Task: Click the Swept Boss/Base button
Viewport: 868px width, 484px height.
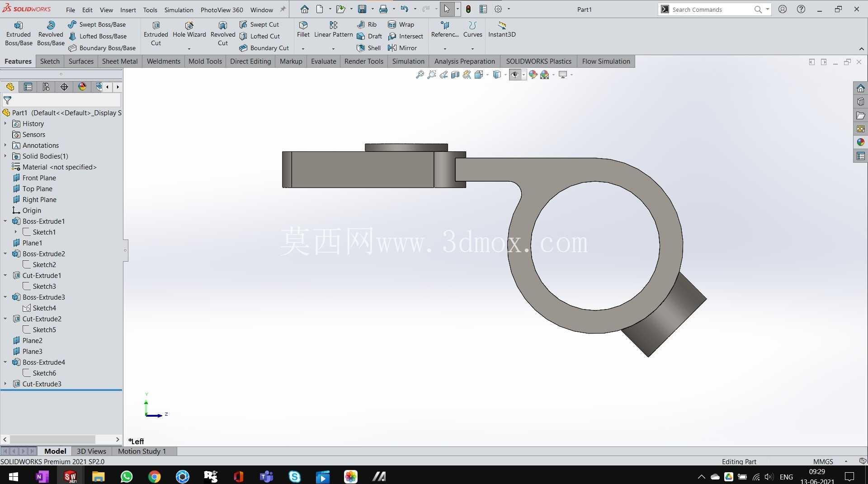Action: point(97,24)
